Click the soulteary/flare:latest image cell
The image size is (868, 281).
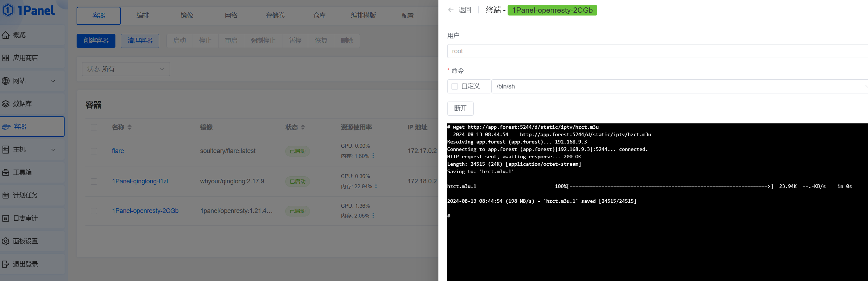(x=228, y=151)
